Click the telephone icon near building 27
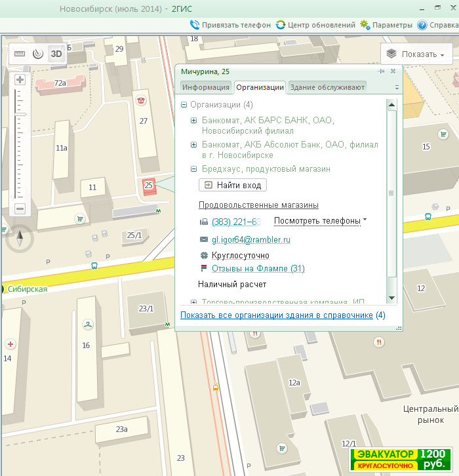This screenshot has width=459, height=476. [141, 100]
